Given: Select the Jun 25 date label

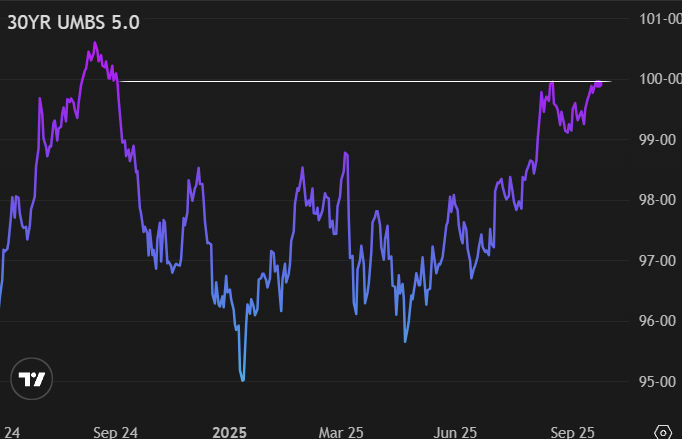Looking at the screenshot, I should pyautogui.click(x=455, y=432).
